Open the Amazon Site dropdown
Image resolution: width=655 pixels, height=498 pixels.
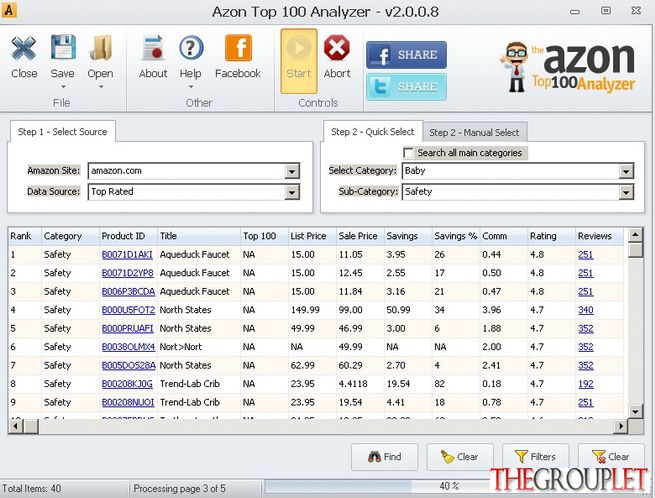coord(292,171)
